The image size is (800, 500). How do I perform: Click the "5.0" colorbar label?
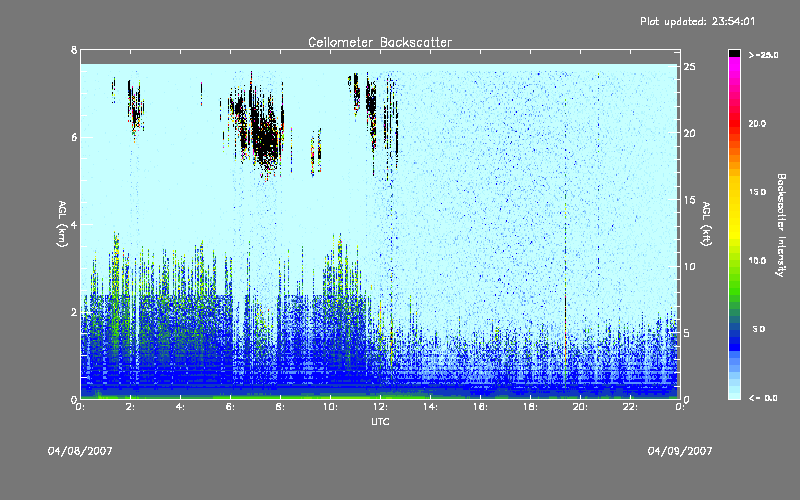759,329
